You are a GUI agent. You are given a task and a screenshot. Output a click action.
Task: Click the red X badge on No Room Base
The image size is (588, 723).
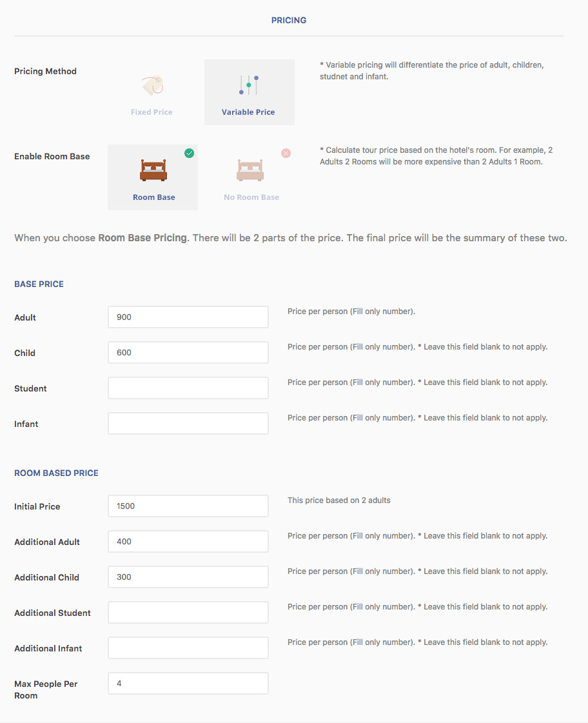point(286,154)
